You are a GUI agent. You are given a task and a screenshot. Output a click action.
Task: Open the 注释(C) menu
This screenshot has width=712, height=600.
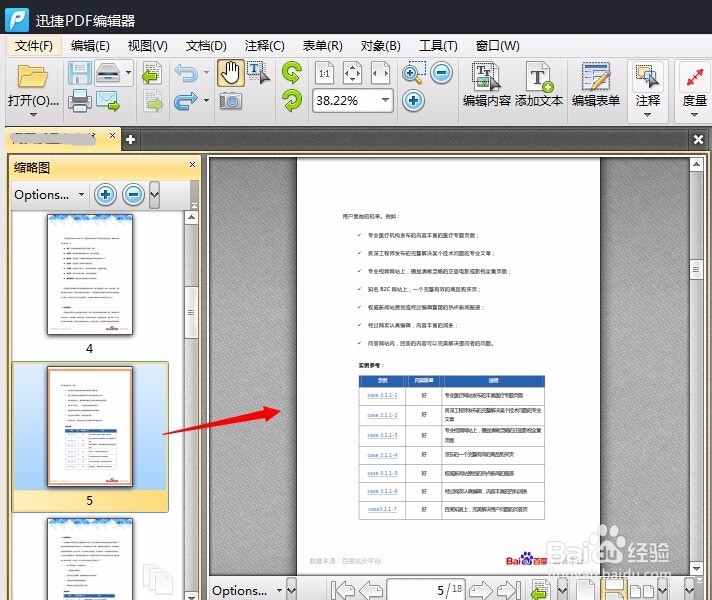click(x=264, y=46)
